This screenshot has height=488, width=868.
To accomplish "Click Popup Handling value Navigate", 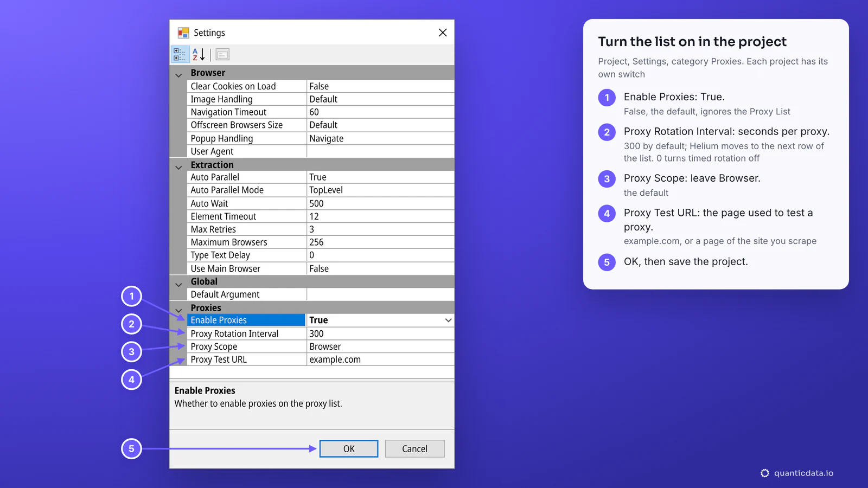I will tap(380, 138).
